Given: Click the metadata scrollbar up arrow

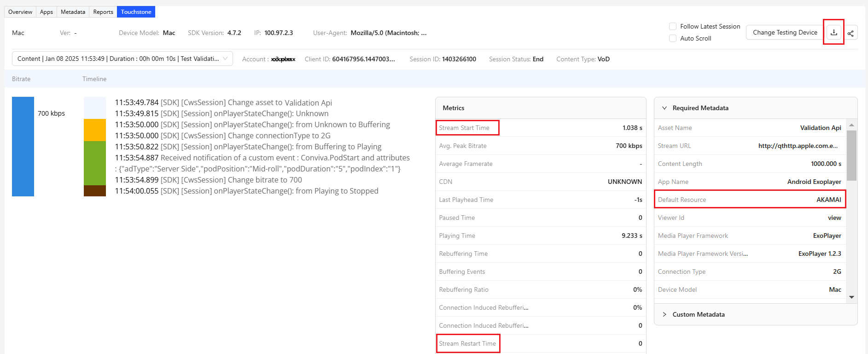Looking at the screenshot, I should point(851,125).
